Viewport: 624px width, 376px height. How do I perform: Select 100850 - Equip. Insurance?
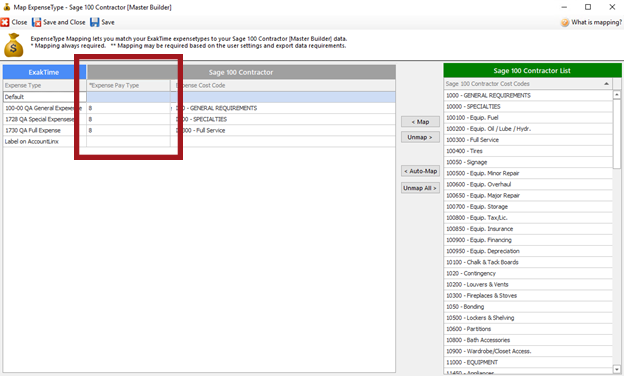[528, 229]
